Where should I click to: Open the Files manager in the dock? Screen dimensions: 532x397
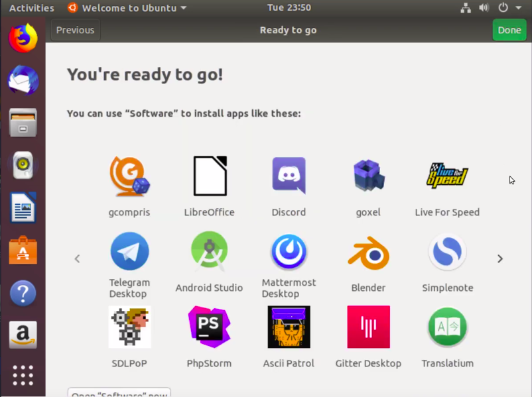(x=23, y=123)
